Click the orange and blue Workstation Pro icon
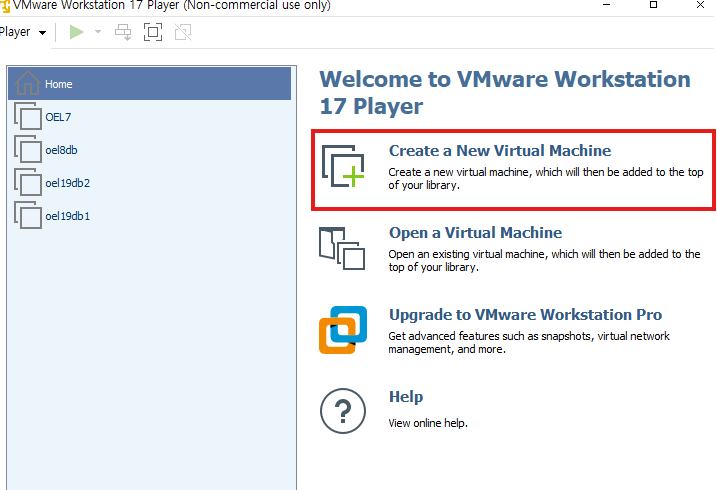 (343, 330)
